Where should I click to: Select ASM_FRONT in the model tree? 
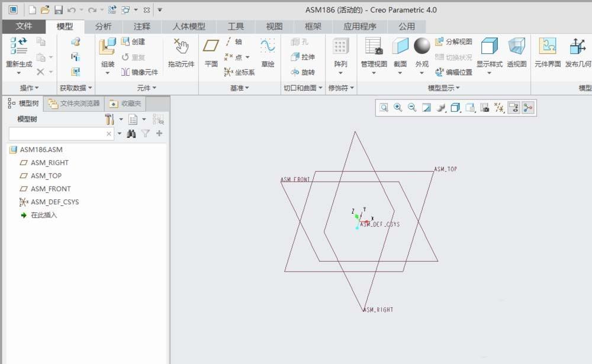50,189
